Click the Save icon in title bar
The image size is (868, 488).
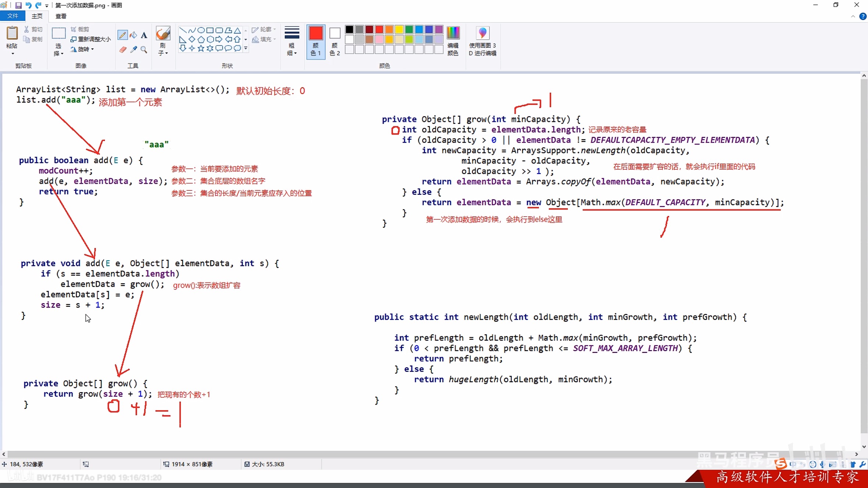[x=18, y=5]
